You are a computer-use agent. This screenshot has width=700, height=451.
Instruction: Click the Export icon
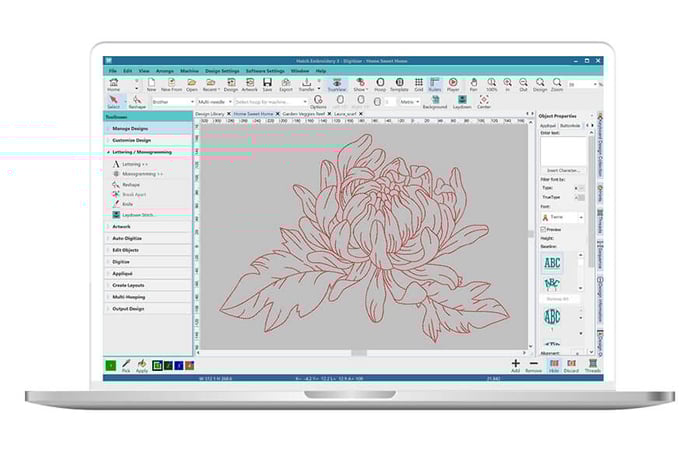[286, 84]
